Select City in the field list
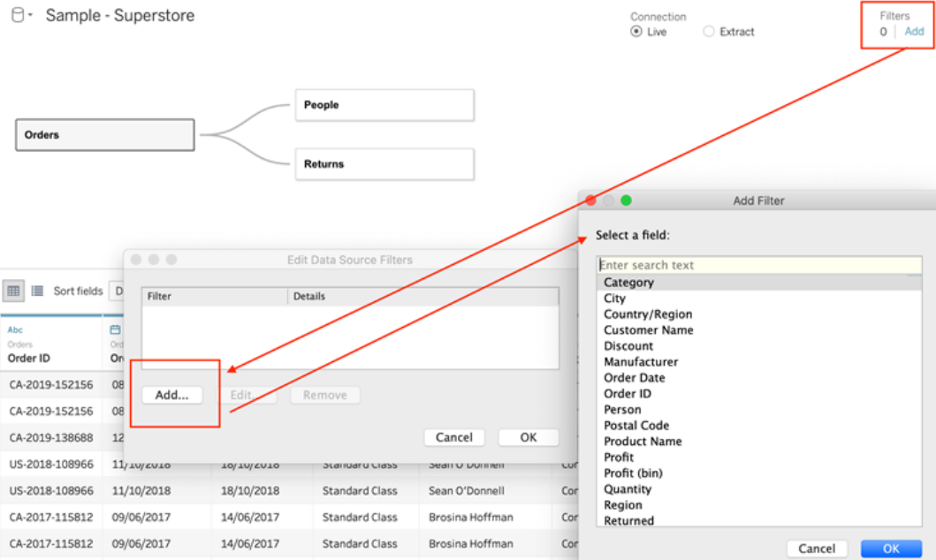This screenshot has height=560, width=936. tap(759, 299)
